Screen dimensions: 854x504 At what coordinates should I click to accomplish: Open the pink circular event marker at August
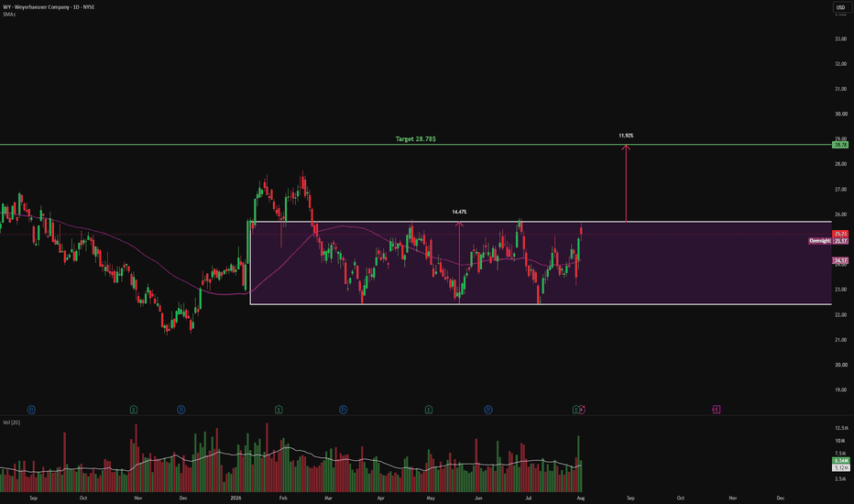[582, 410]
